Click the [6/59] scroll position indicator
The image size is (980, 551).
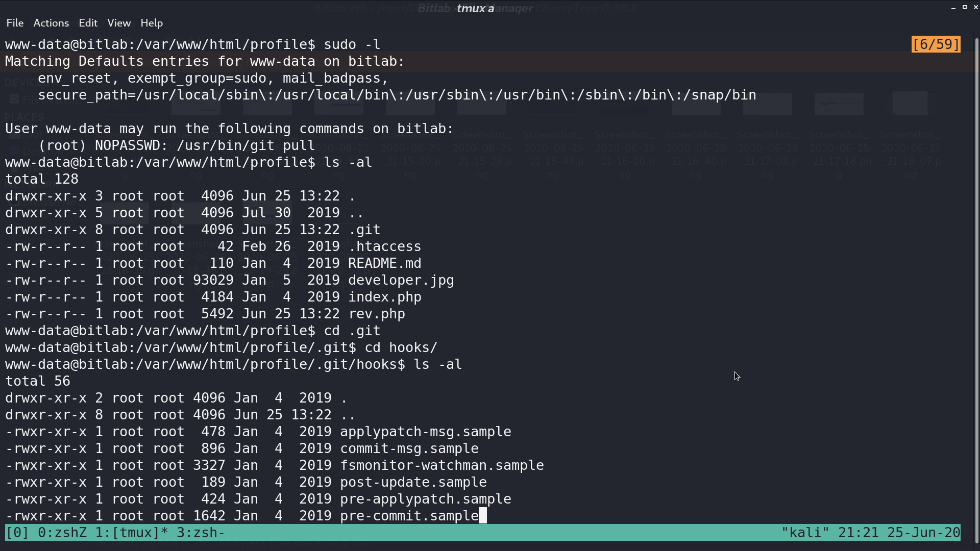[936, 44]
